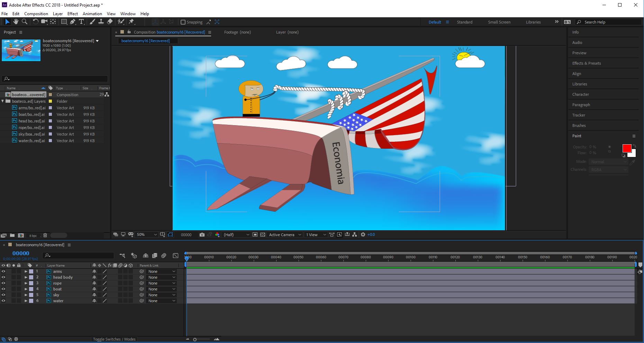Select the Hand tool
This screenshot has height=343, width=644.
coord(16,22)
